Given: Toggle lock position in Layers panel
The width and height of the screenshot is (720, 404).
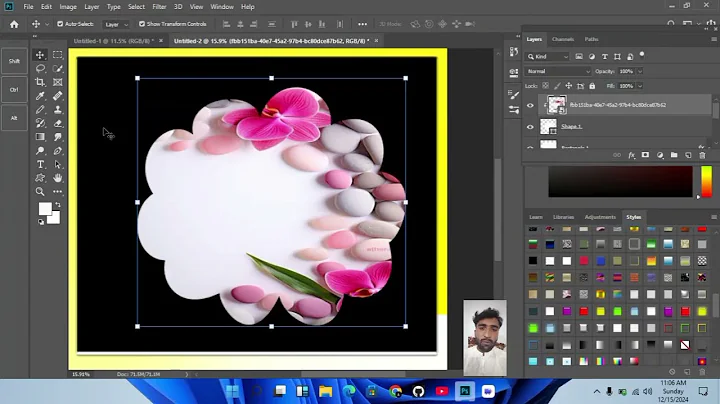Looking at the screenshot, I should 568,86.
